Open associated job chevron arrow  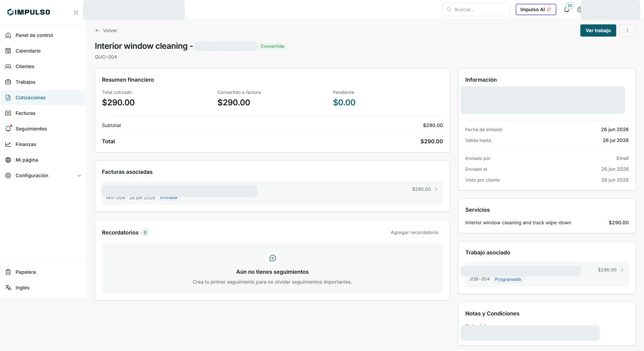(x=622, y=270)
